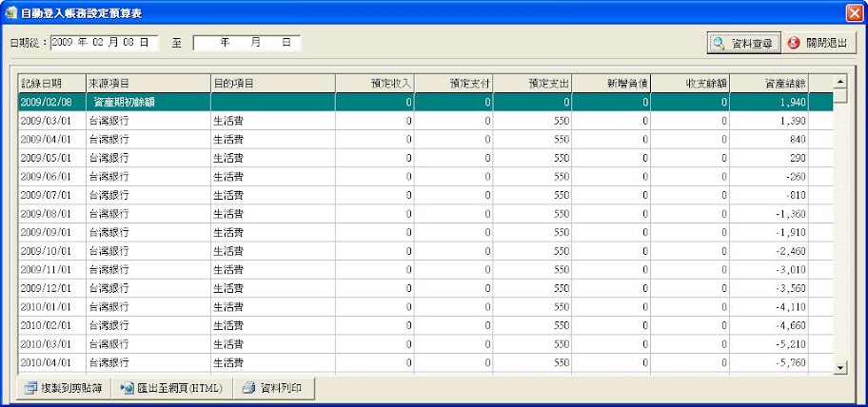868x407 pixels.
Task: Select the 2010/02/01 date cell
Action: click(x=52, y=325)
